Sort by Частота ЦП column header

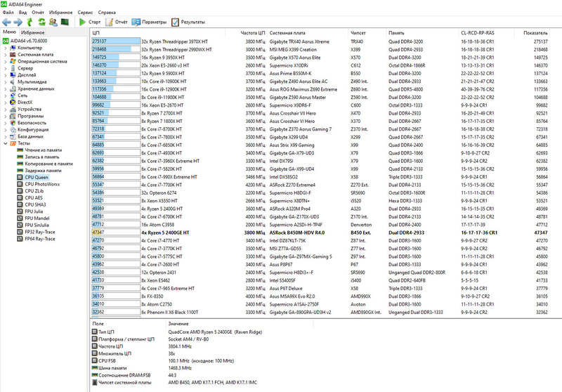(247, 32)
